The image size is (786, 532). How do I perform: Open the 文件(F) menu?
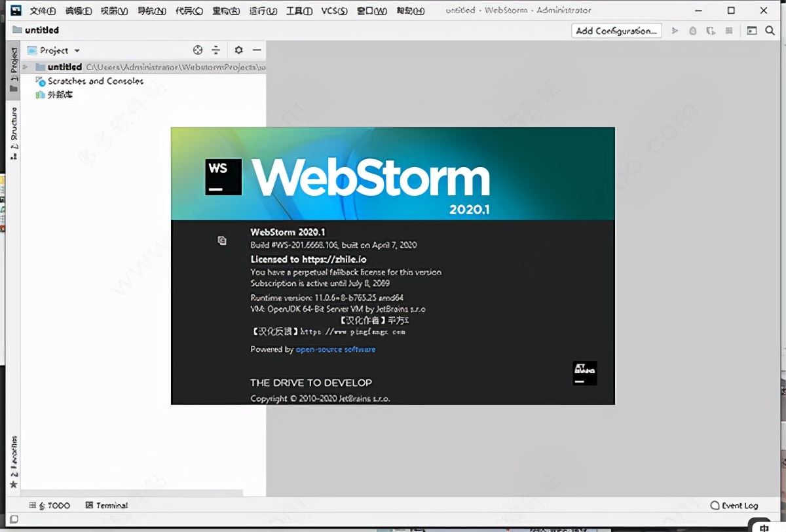pyautogui.click(x=43, y=11)
